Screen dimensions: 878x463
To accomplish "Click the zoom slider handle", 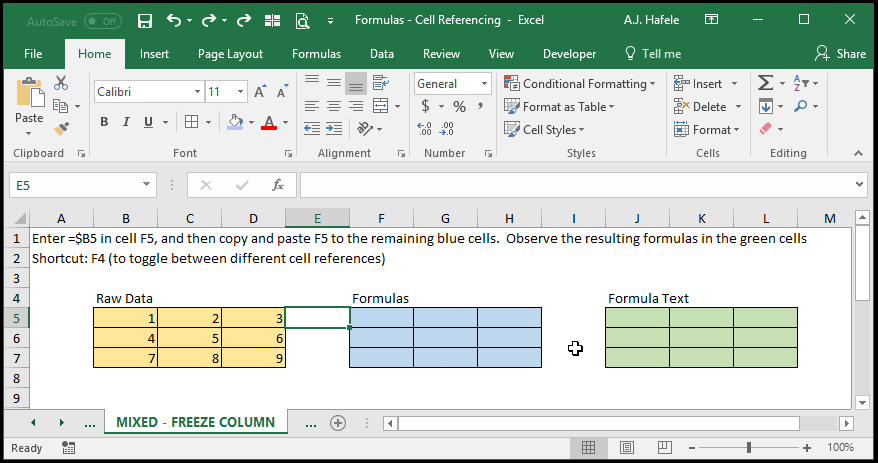I will coord(749,447).
